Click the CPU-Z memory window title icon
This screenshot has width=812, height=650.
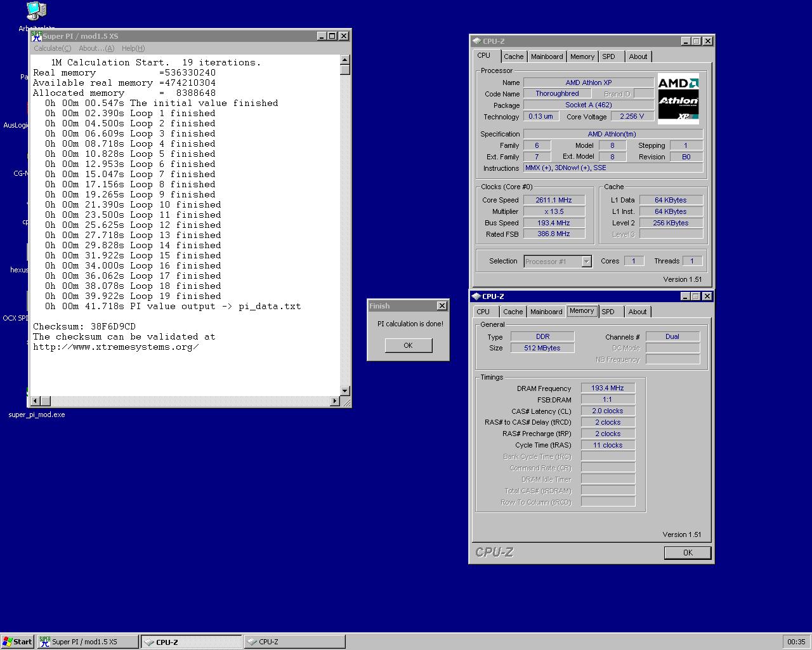(476, 296)
